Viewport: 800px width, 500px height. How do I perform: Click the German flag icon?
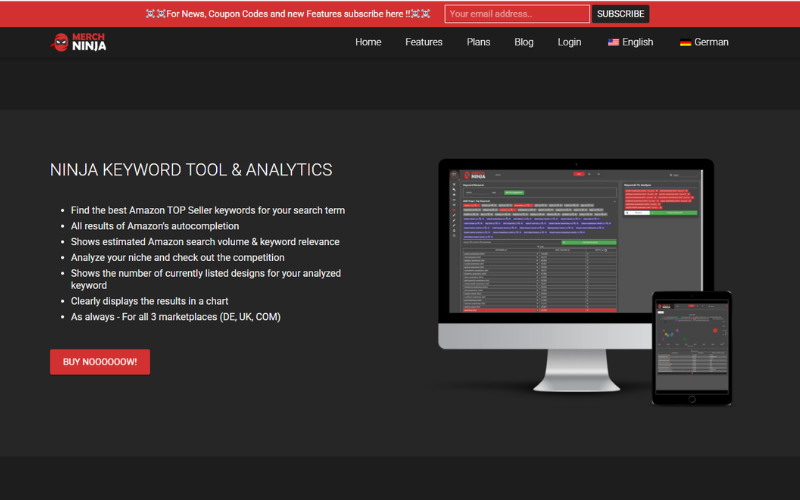click(685, 42)
